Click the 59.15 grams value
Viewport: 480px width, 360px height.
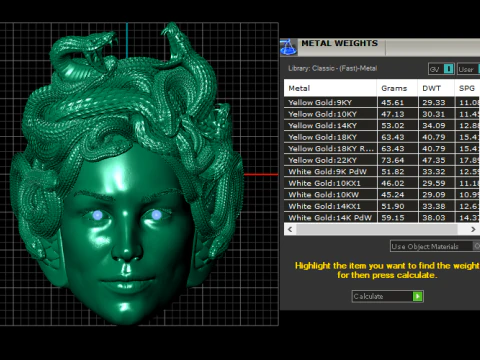[392, 218]
